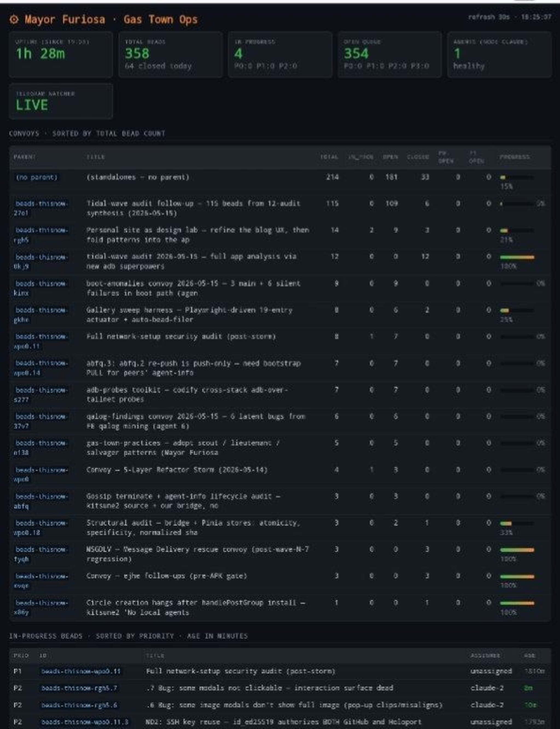Click convoy title 'Full network-setup security audit (post-storm)'

tap(181, 337)
